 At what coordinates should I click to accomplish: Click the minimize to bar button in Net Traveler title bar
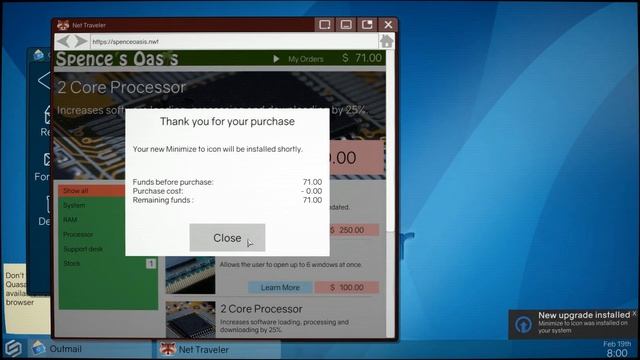pyautogui.click(x=346, y=25)
